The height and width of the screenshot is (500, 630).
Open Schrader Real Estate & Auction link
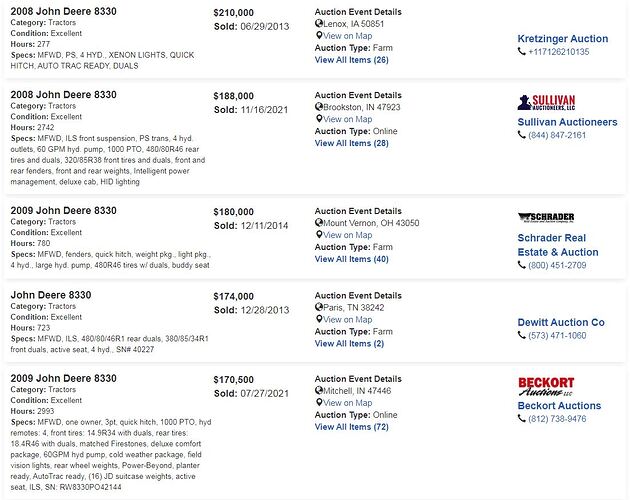tap(558, 245)
